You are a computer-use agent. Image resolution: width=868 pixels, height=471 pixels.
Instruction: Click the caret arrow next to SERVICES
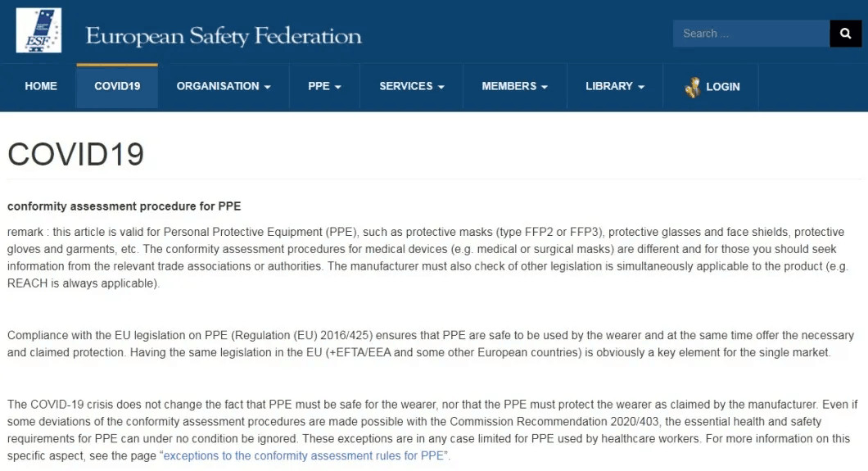(441, 87)
